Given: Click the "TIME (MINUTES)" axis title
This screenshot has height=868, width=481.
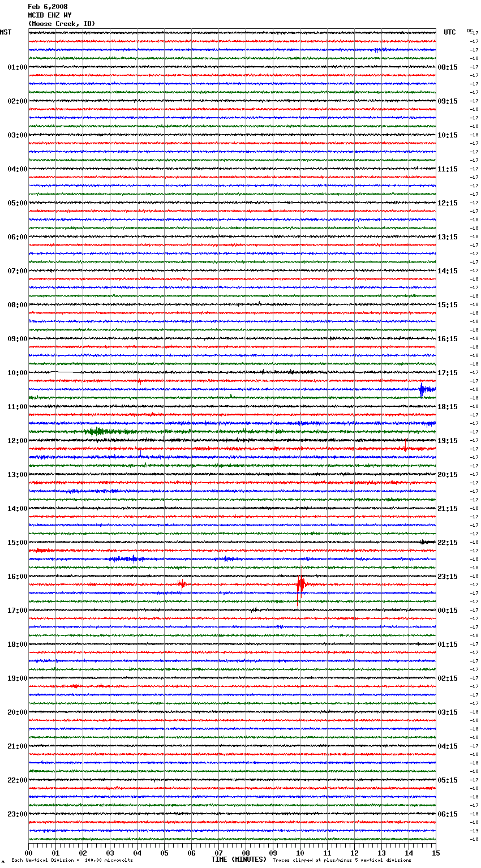Looking at the screenshot, I should (239, 860).
